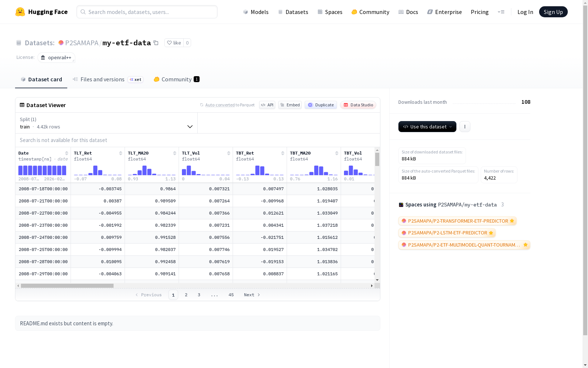The width and height of the screenshot is (588, 368).
Task: Open the Community menu in the navbar
Action: pos(370,12)
